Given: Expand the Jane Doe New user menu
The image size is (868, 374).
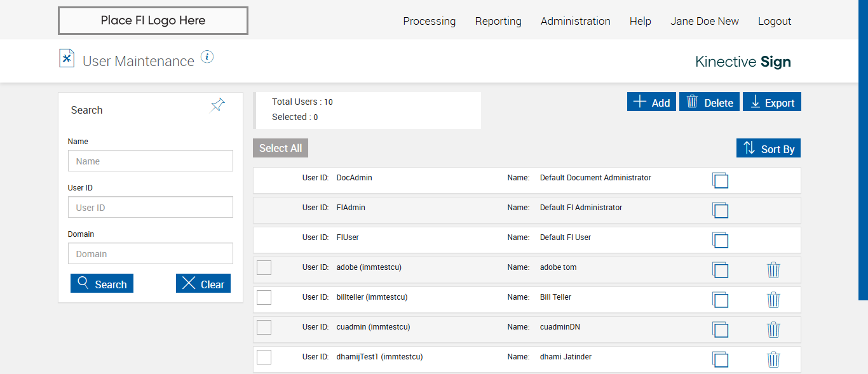Looking at the screenshot, I should click(x=704, y=21).
